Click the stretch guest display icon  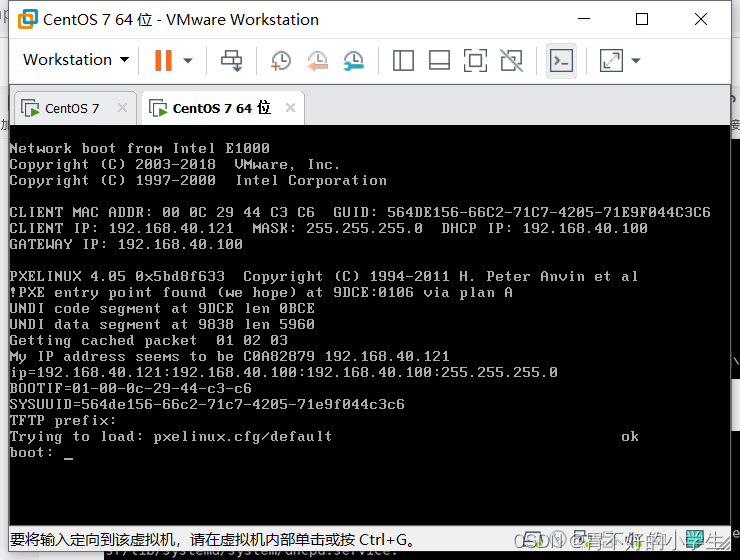pyautogui.click(x=611, y=60)
